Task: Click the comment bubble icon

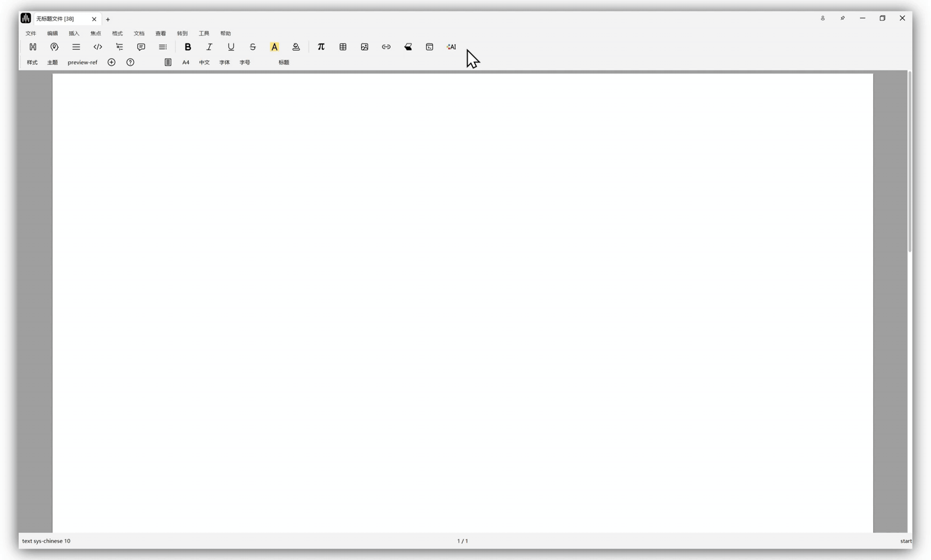Action: (141, 47)
